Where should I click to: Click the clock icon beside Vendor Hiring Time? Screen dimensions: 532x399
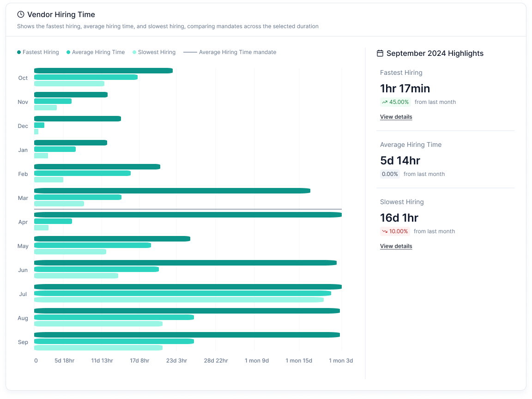(x=21, y=15)
